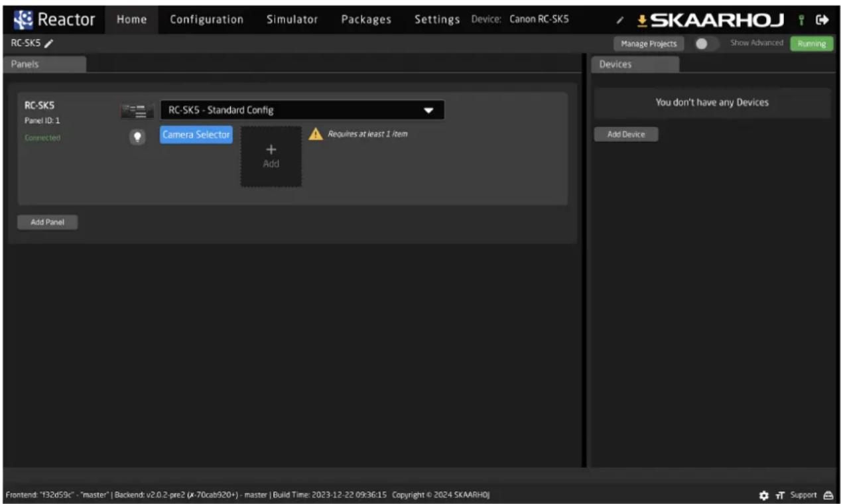Click the pencil icon left of the SKAARHOJ logo
841x504 pixels.
point(619,21)
